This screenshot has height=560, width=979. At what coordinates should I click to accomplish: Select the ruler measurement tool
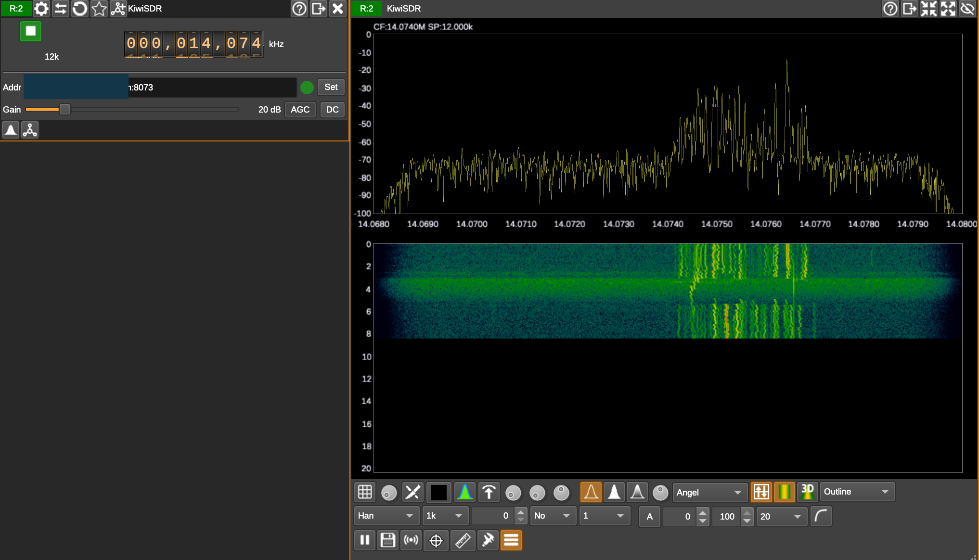coord(463,540)
